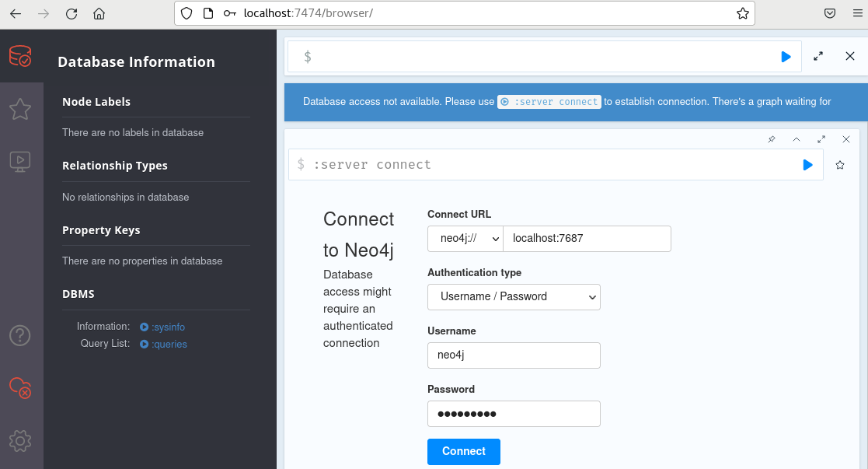Save :server connect command as favorite
The height and width of the screenshot is (469, 868).
[840, 165]
